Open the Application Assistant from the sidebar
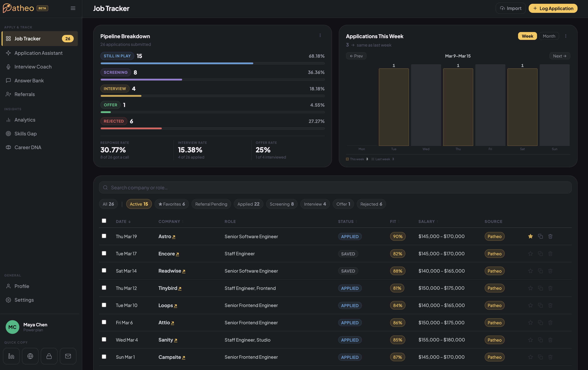Image resolution: width=588 pixels, height=370 pixels. coord(38,53)
